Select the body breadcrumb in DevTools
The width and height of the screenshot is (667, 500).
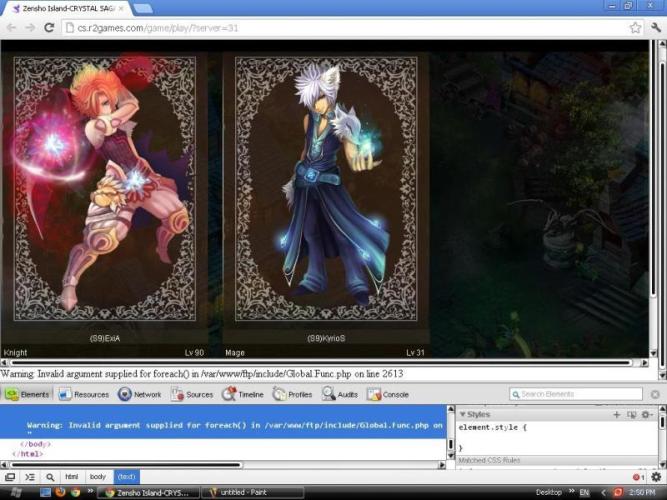[x=99, y=477]
